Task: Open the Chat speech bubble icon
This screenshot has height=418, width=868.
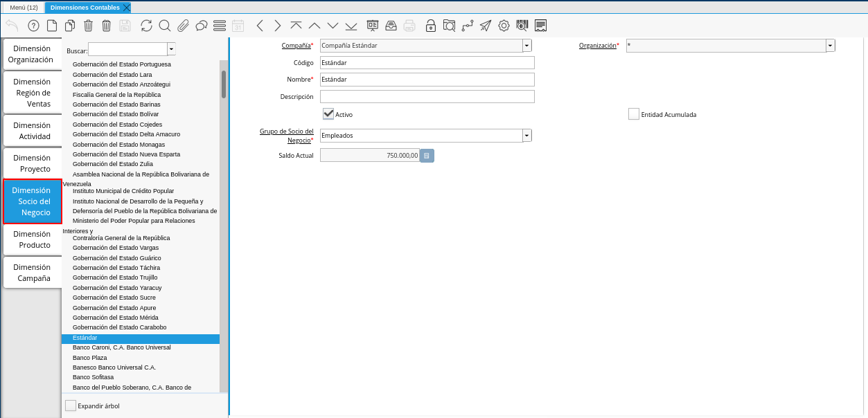Action: 202,26
